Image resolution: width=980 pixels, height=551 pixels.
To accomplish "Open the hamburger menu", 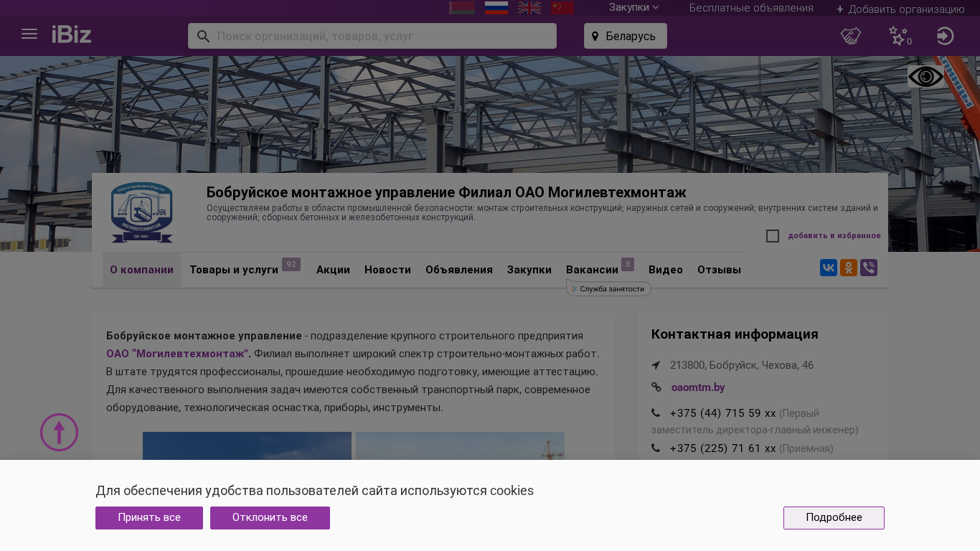I will tap(29, 34).
